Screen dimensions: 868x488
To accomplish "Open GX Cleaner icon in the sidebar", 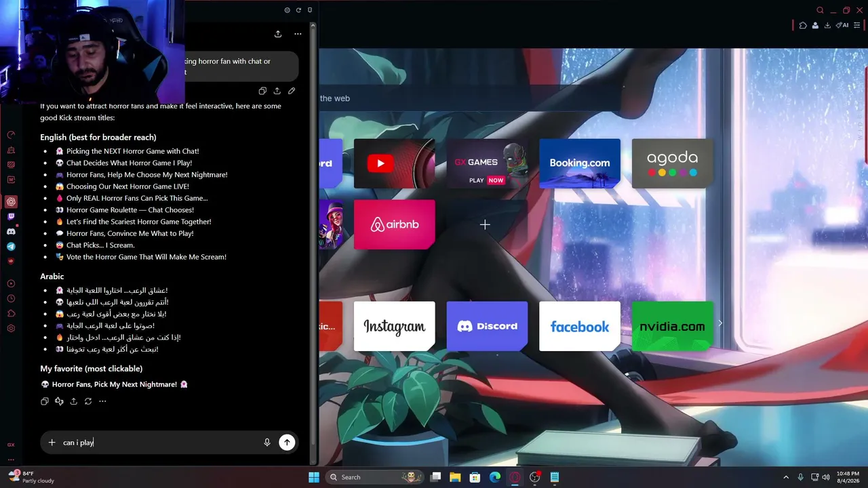I will (11, 150).
